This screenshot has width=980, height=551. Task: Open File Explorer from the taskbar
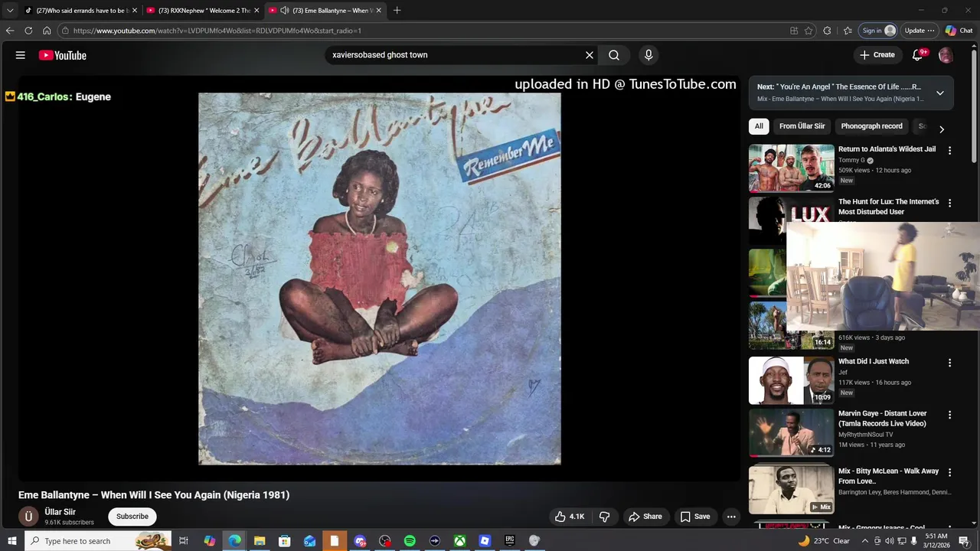(260, 541)
